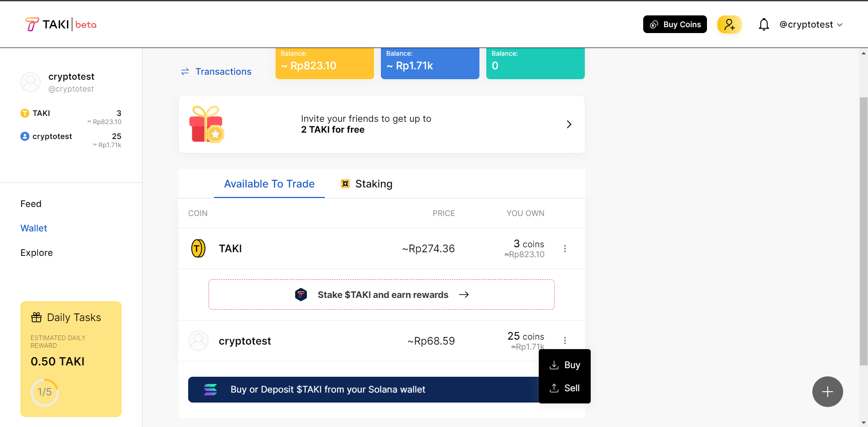868x427 pixels.
Task: Click the TAKI beta logo
Action: [61, 24]
